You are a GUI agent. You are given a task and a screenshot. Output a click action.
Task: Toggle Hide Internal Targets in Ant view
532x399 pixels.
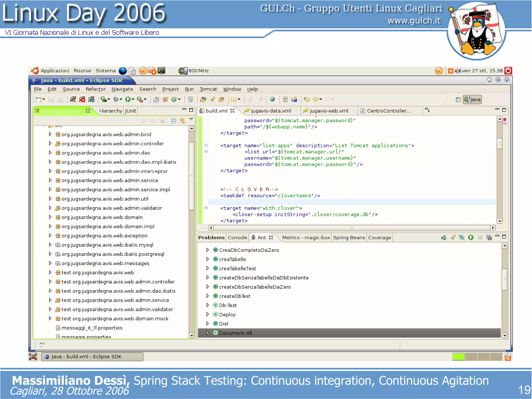coord(462,238)
